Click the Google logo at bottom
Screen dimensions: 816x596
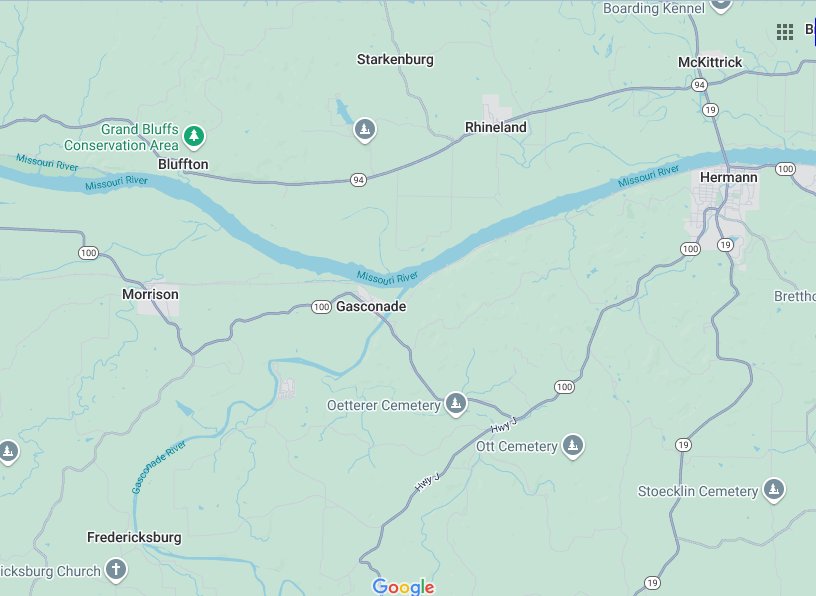(x=403, y=587)
